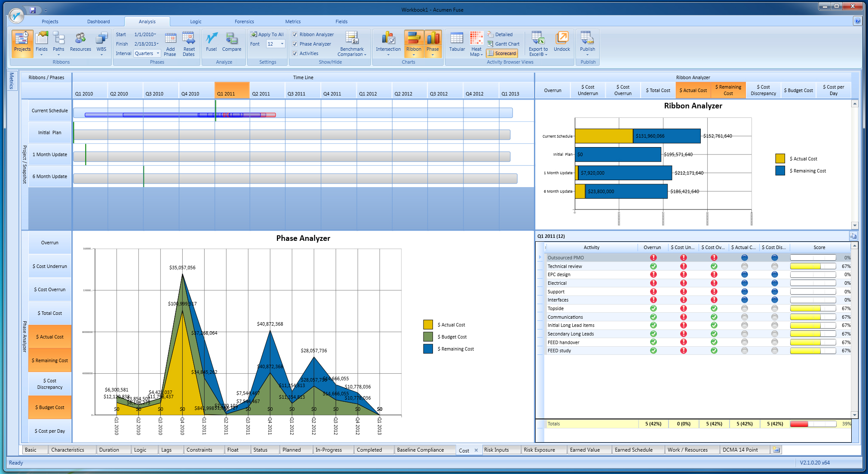Disable the Activities checkbox
Viewport: 868px width, 474px height.
click(295, 53)
